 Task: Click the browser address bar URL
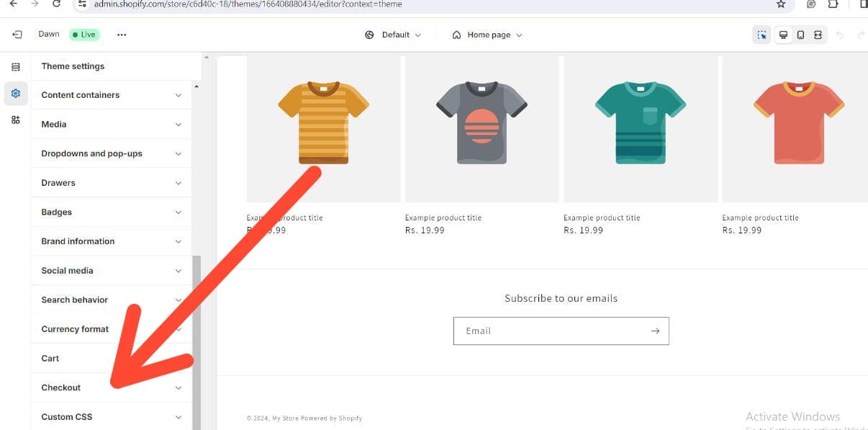[x=248, y=4]
